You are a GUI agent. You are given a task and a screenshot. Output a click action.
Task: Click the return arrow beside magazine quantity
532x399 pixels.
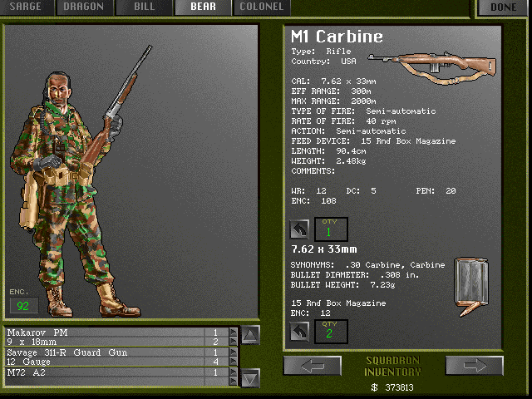tap(298, 330)
